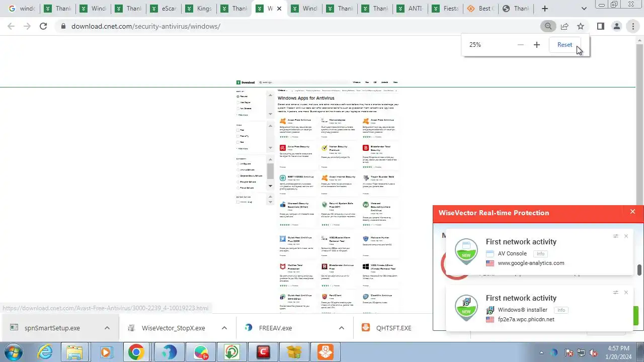
Task: Click the Malware Hunter shield icon
Action: 366,239
